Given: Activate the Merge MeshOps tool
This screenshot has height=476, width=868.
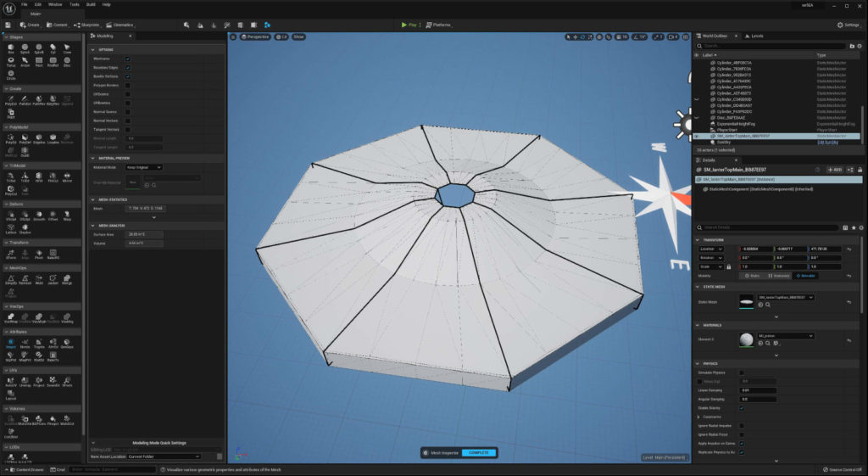Looking at the screenshot, I should click(x=67, y=280).
